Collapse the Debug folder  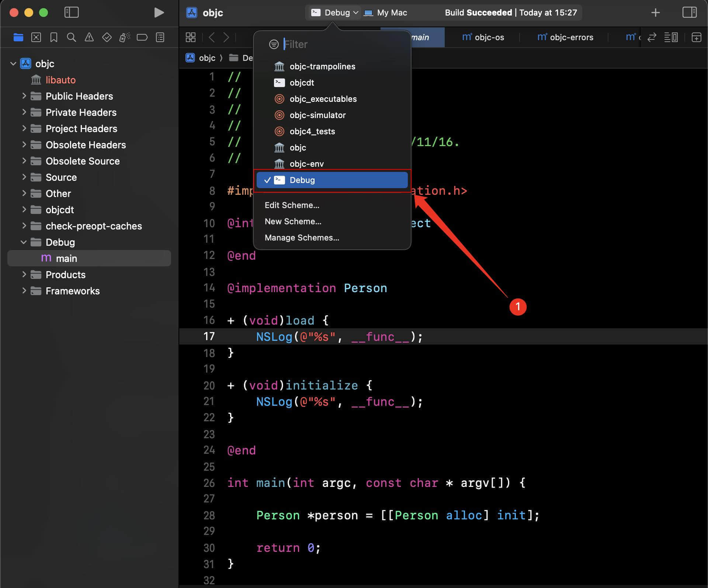pos(24,242)
